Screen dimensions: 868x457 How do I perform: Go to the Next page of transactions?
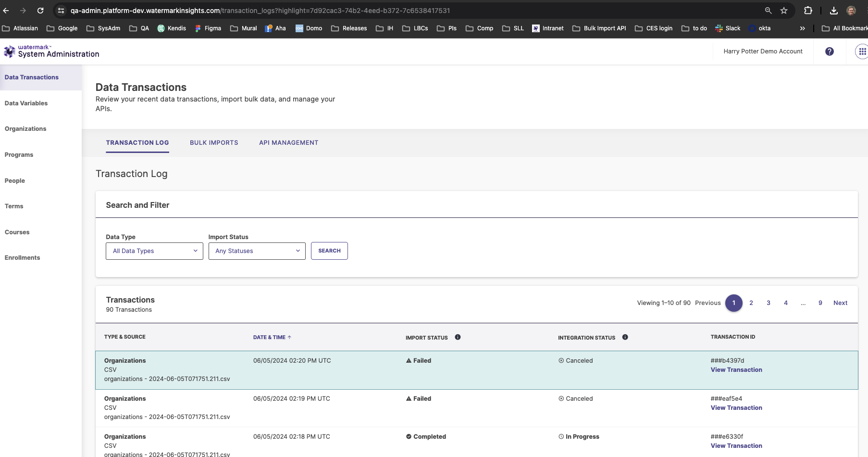click(x=840, y=303)
